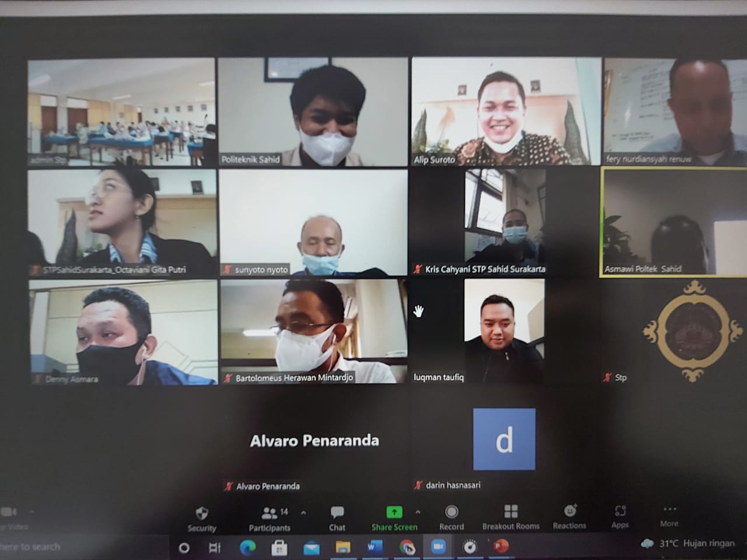This screenshot has width=747, height=560.
Task: Click darin hasnasari's blue 'd' avatar
Action: point(504,439)
